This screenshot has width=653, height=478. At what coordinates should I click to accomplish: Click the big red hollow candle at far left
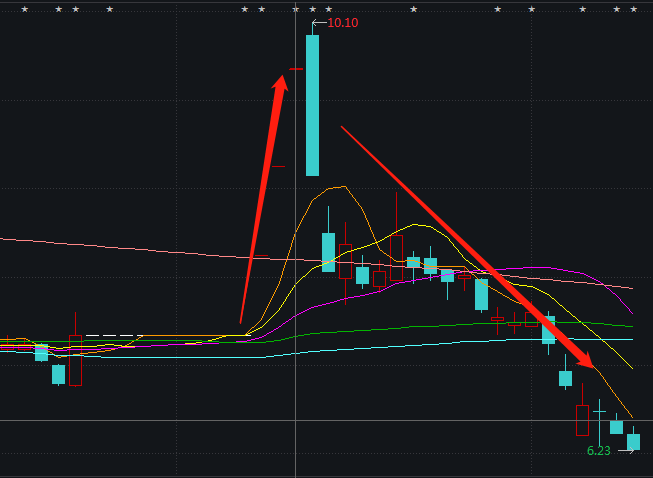pyautogui.click(x=75, y=360)
